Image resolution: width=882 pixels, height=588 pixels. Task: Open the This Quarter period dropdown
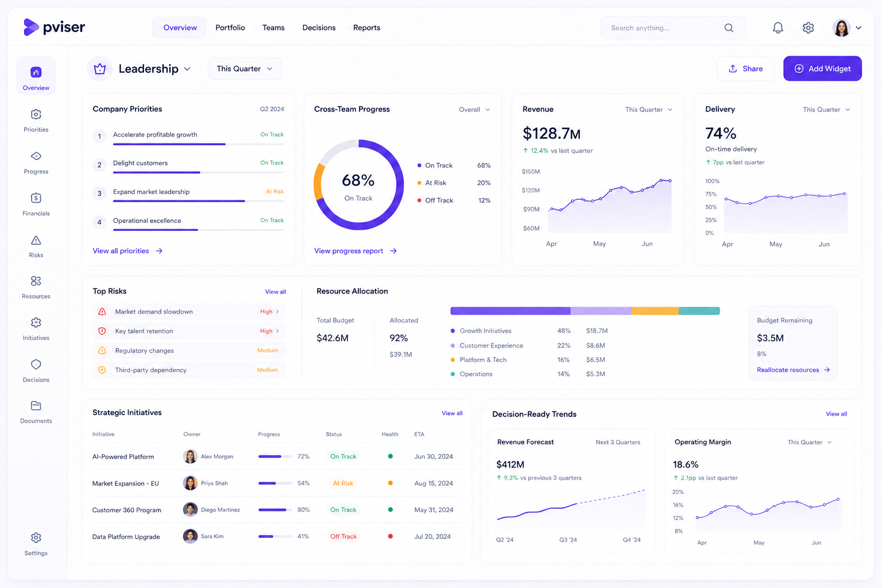(x=245, y=69)
